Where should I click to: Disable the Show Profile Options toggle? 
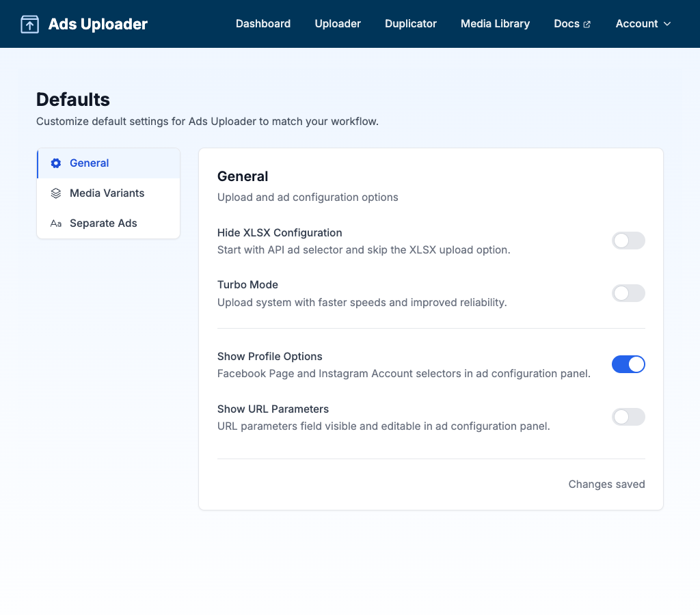coord(628,364)
